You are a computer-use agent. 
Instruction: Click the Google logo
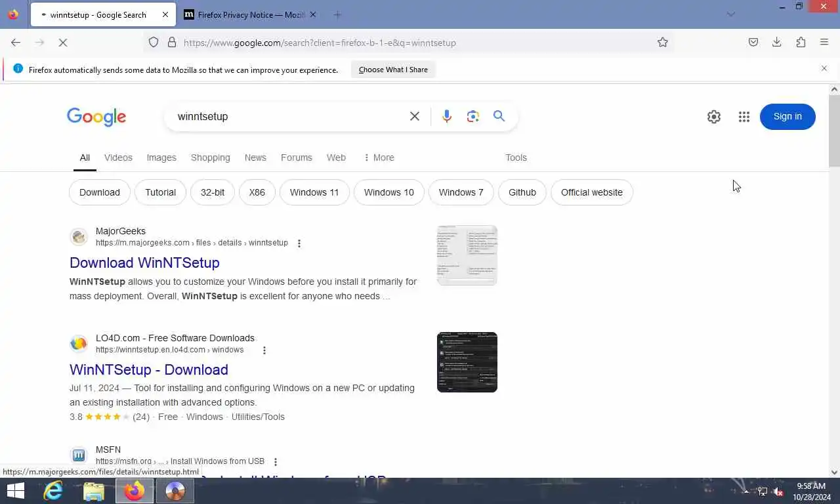click(96, 117)
